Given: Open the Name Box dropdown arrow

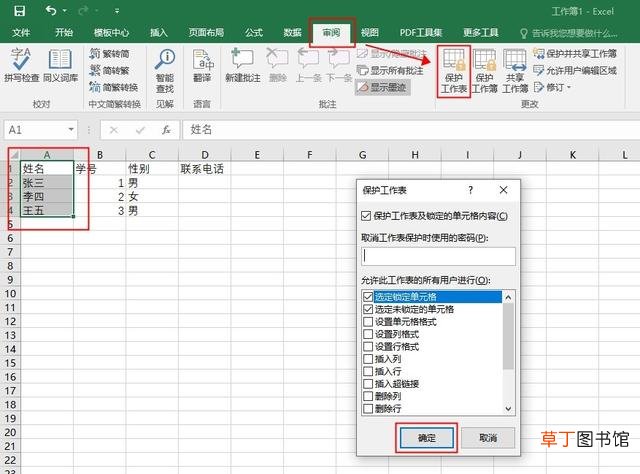Looking at the screenshot, I should [x=71, y=130].
